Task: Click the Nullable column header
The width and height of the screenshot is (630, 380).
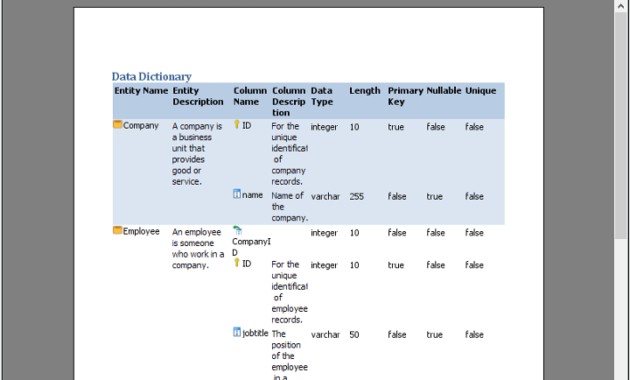Action: (444, 91)
